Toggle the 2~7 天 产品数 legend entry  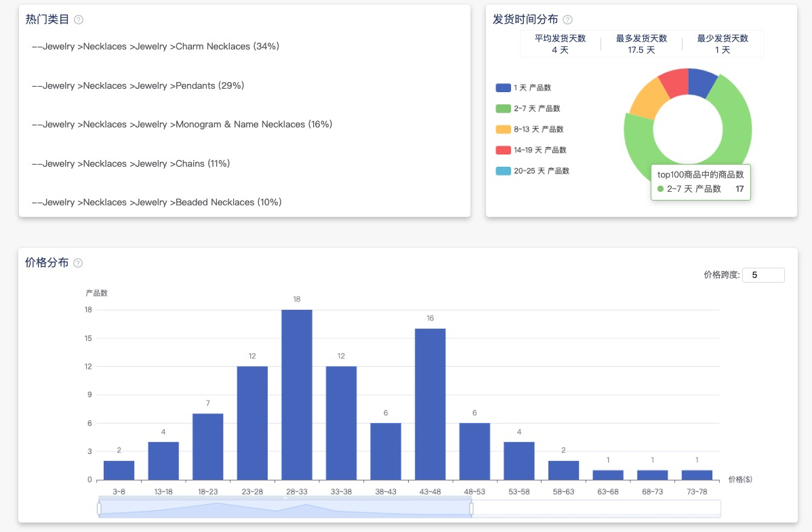(527, 108)
